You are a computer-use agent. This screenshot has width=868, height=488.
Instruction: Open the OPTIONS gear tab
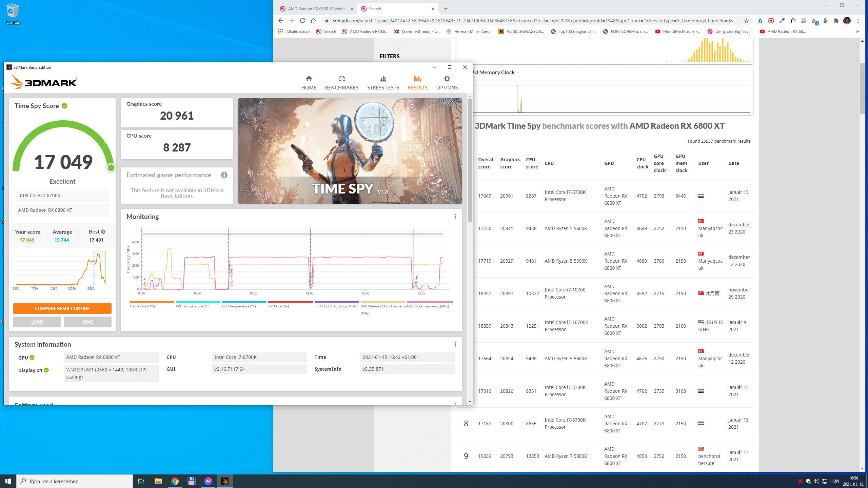447,83
